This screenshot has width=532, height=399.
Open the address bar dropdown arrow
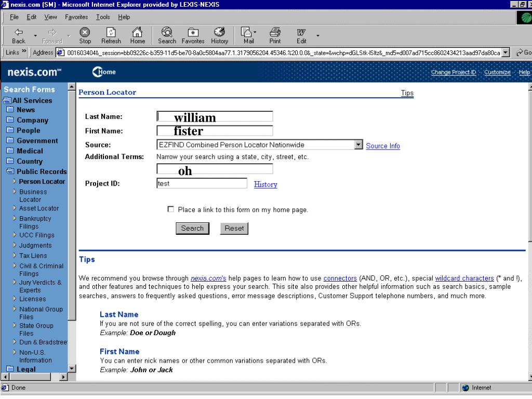[506, 52]
